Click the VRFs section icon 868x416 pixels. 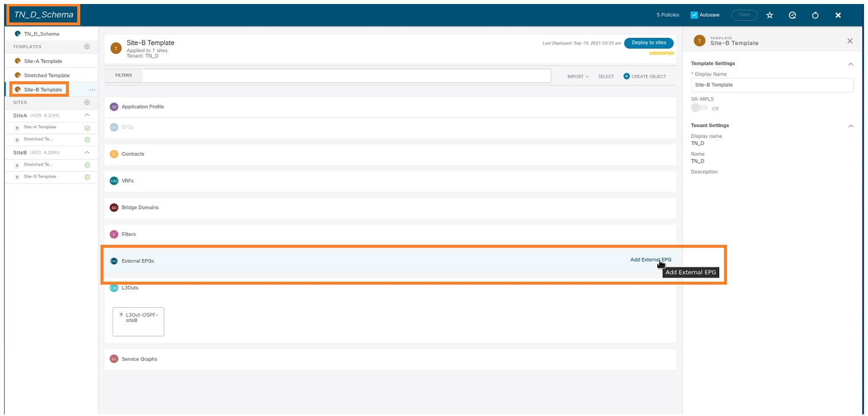tap(113, 181)
